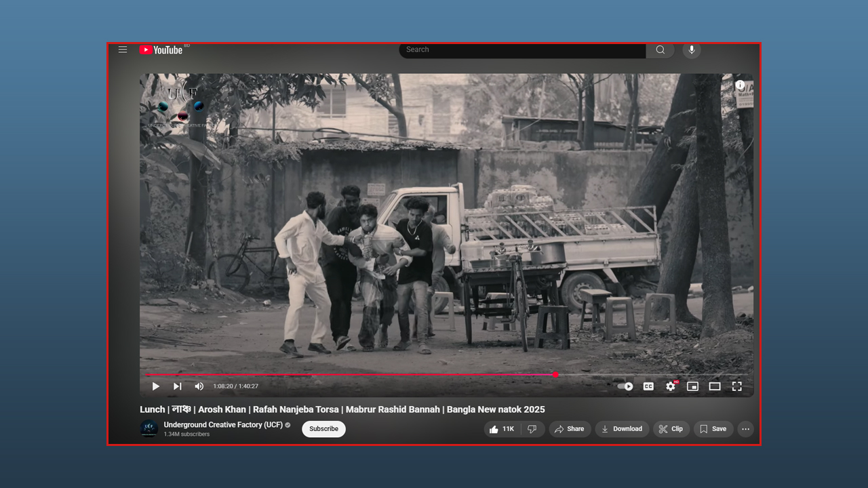Mute the video volume
868x488 pixels.
pyautogui.click(x=199, y=386)
